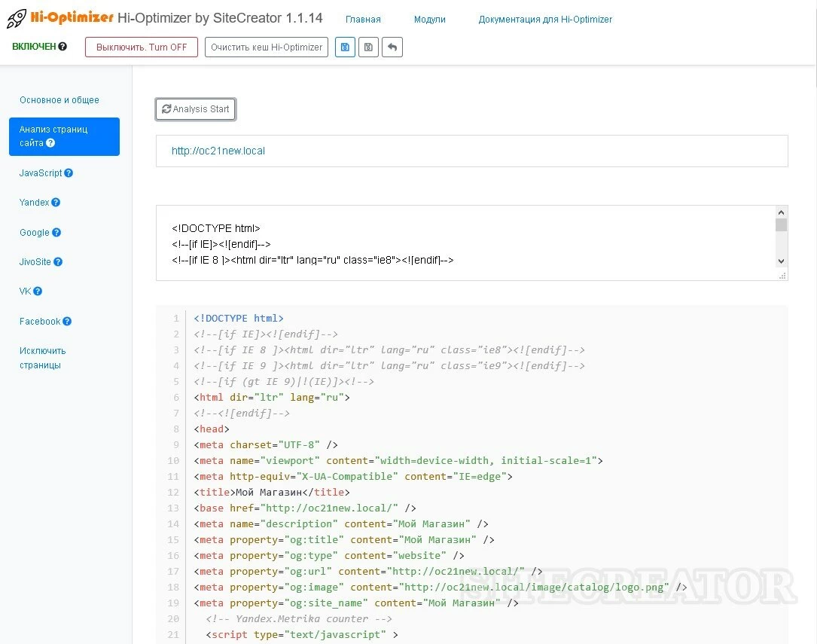This screenshot has width=817, height=644.
Task: Click the help icon next to ВКЛЮЧЕН
Action: (x=62, y=47)
